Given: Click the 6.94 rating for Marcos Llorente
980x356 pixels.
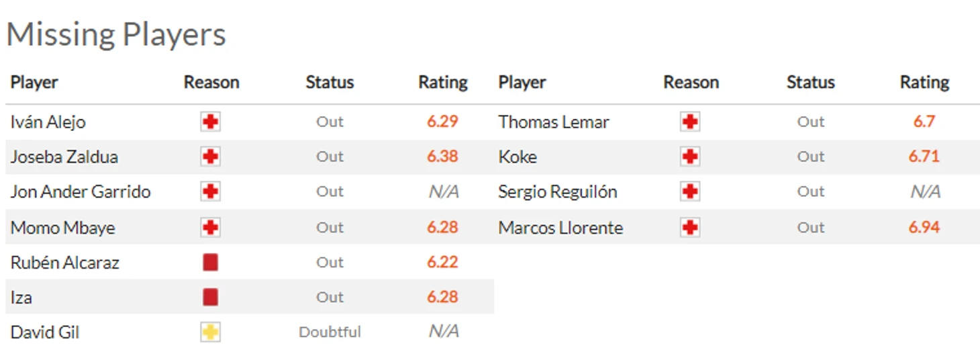Looking at the screenshot, I should 924,227.
